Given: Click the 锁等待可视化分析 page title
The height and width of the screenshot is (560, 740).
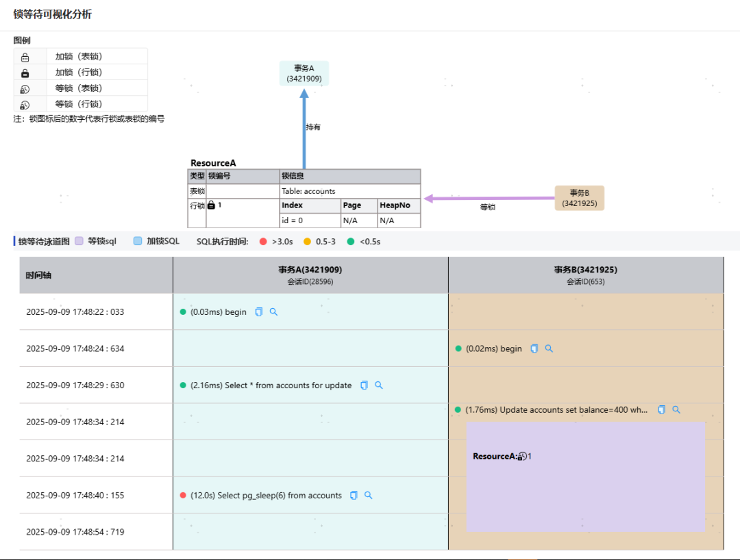Looking at the screenshot, I should [52, 14].
